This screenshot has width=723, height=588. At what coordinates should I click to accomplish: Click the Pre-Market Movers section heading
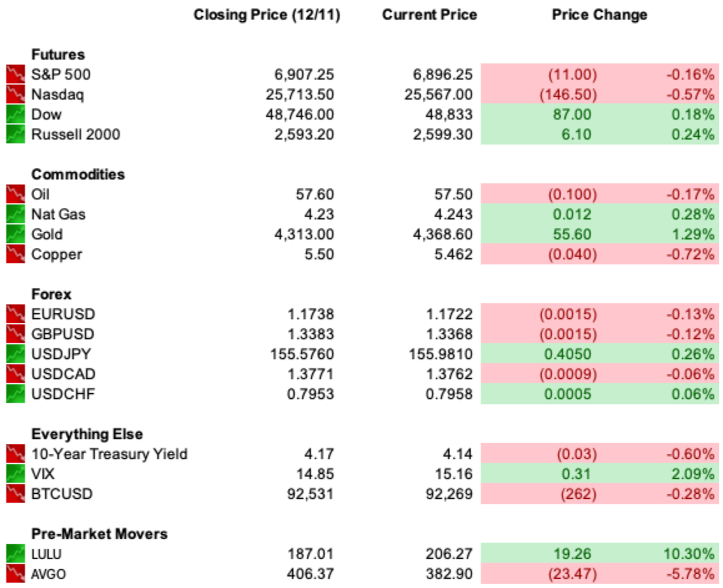coord(100,534)
